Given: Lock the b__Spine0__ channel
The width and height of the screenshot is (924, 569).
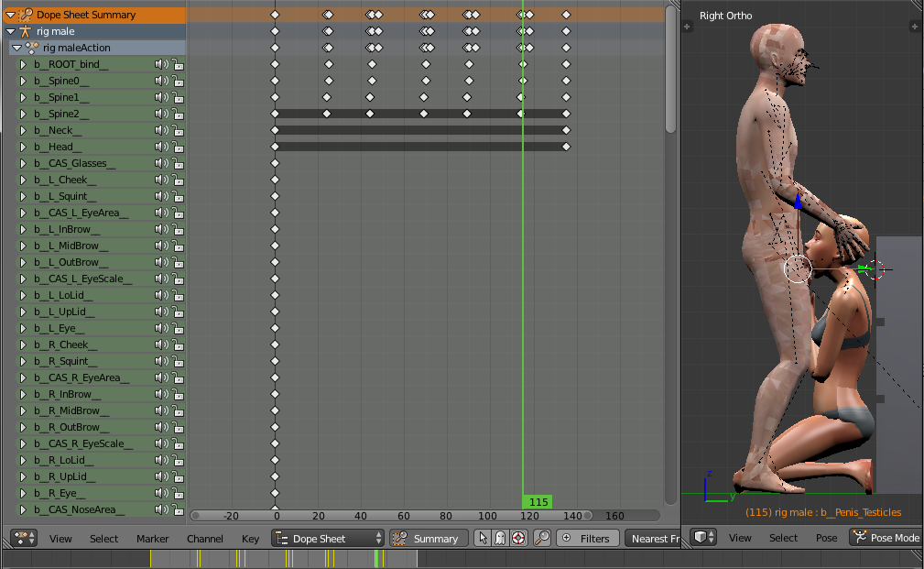Looking at the screenshot, I should tap(178, 81).
